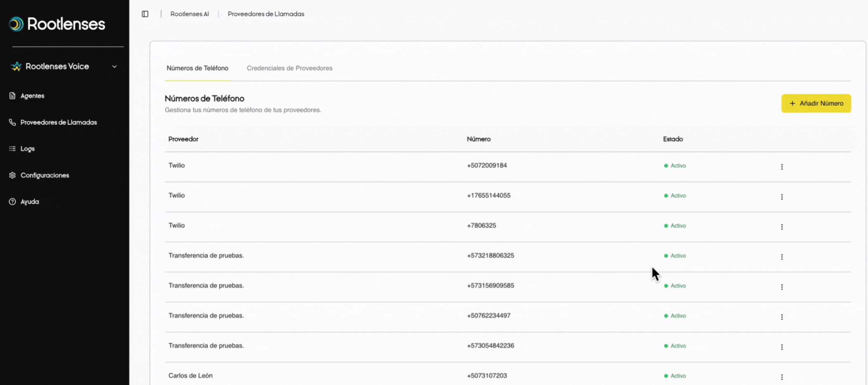The image size is (868, 385).
Task: Open options menu for number +50762234497
Action: point(781,317)
